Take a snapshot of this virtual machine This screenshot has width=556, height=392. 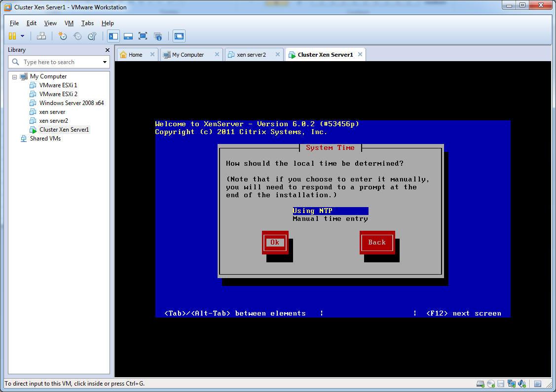(63, 36)
